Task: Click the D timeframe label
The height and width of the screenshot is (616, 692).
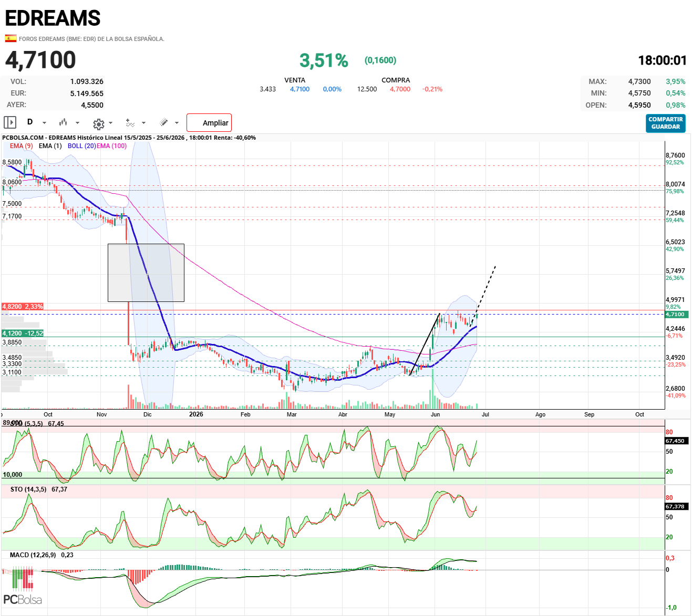Action: [x=30, y=122]
